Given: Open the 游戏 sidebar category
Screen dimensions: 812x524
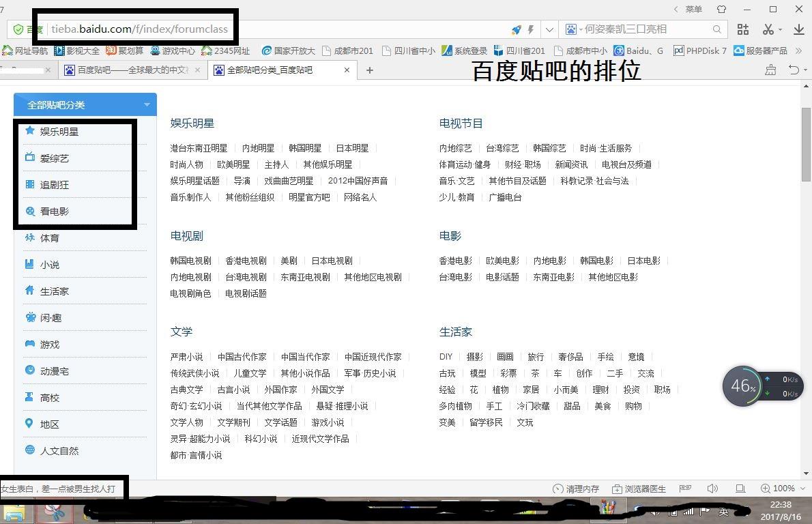Looking at the screenshot, I should [50, 345].
